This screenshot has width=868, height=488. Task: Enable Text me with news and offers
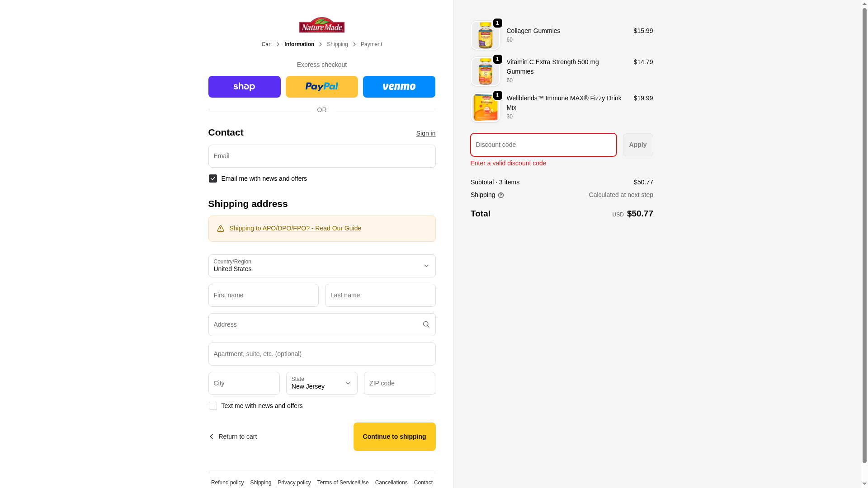click(213, 406)
